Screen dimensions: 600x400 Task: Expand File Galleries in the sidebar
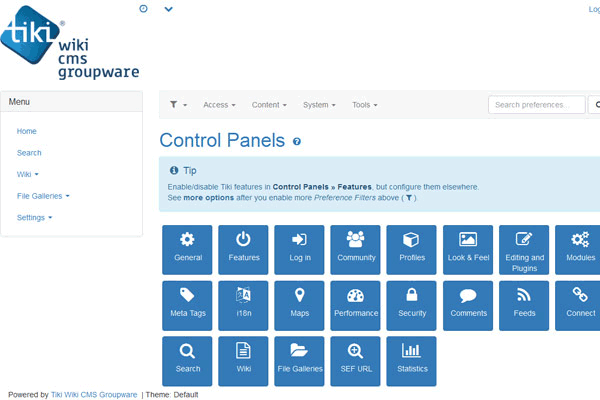[43, 196]
